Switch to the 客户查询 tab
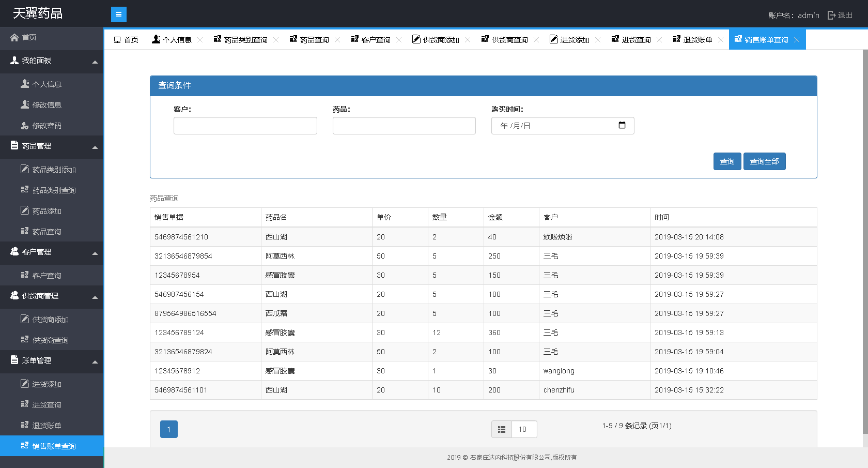868x468 pixels. [371, 40]
